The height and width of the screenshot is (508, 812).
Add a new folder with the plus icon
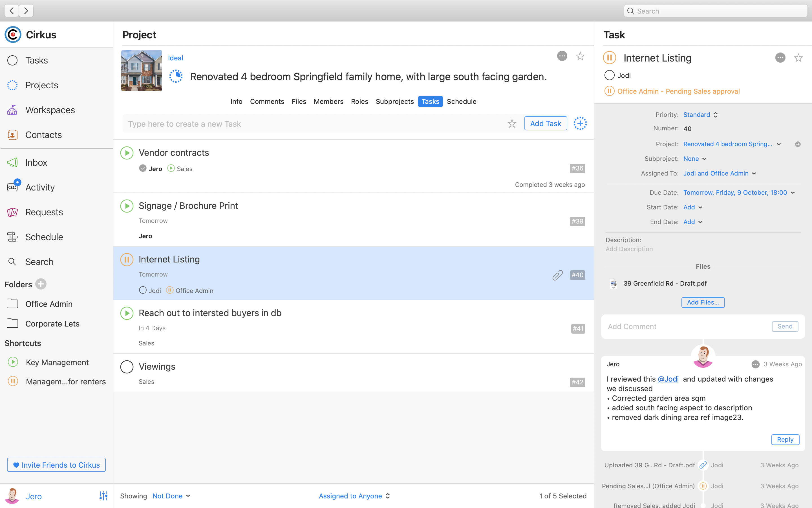[x=41, y=284]
